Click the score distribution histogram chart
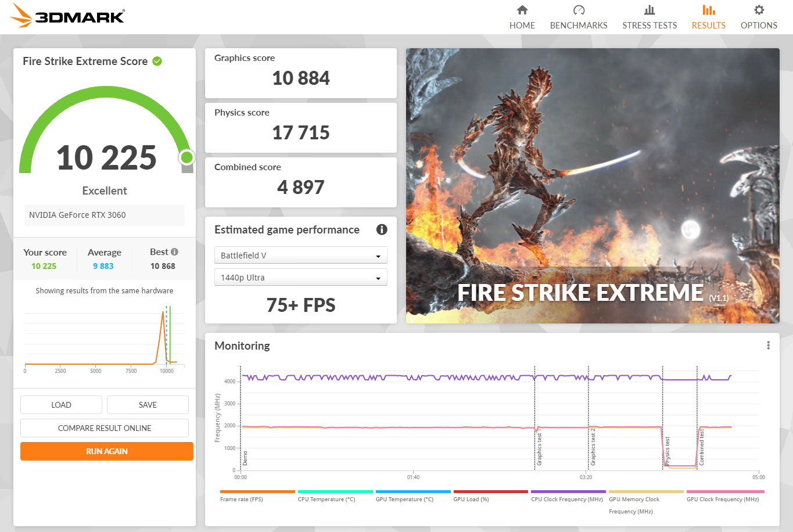Viewport: 793px width, 532px height. [105, 339]
